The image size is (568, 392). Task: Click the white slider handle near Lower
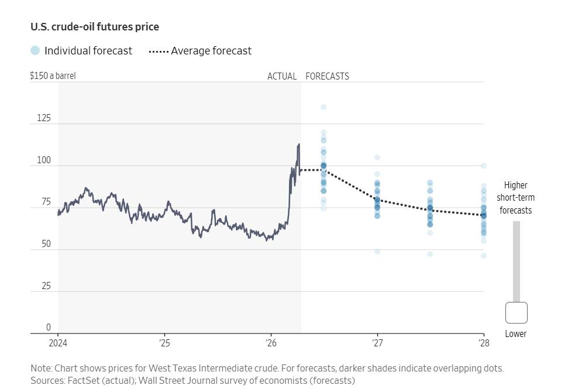pos(516,312)
